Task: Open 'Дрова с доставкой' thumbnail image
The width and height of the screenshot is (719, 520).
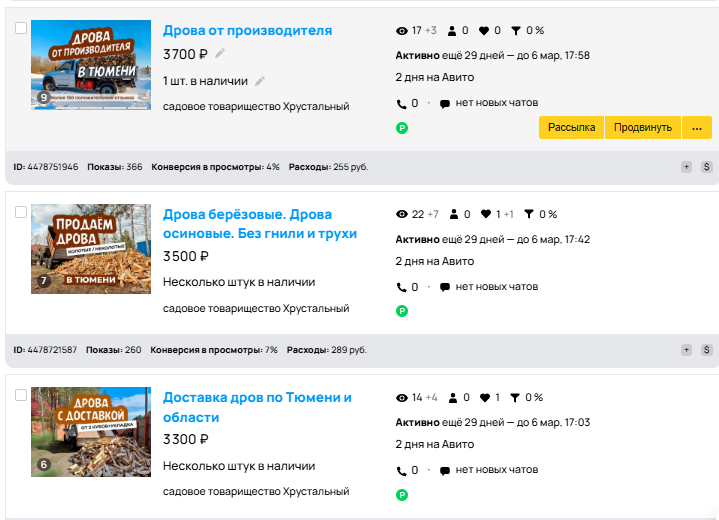Action: pyautogui.click(x=91, y=432)
